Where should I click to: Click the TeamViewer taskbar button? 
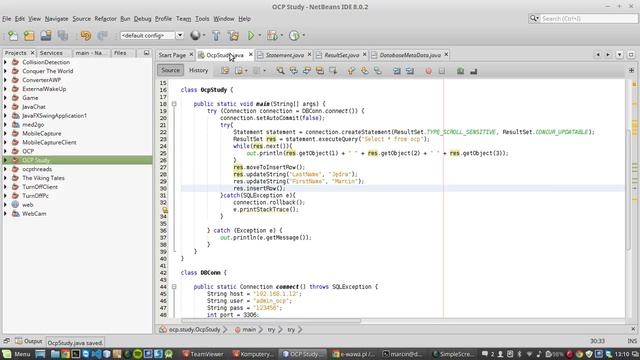pos(203,354)
